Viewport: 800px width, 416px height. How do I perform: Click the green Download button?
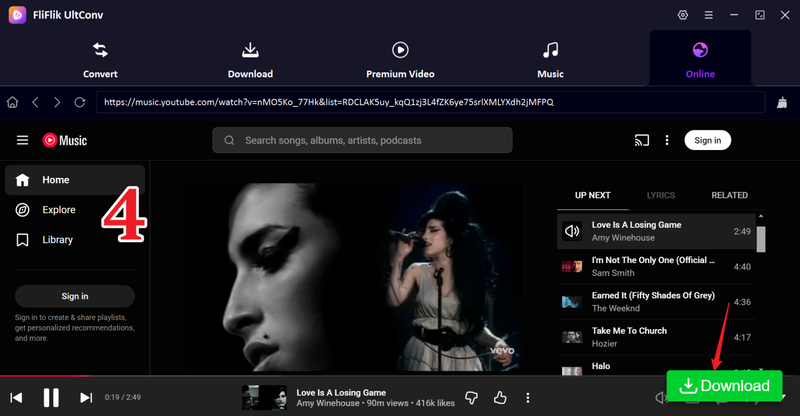(x=724, y=386)
